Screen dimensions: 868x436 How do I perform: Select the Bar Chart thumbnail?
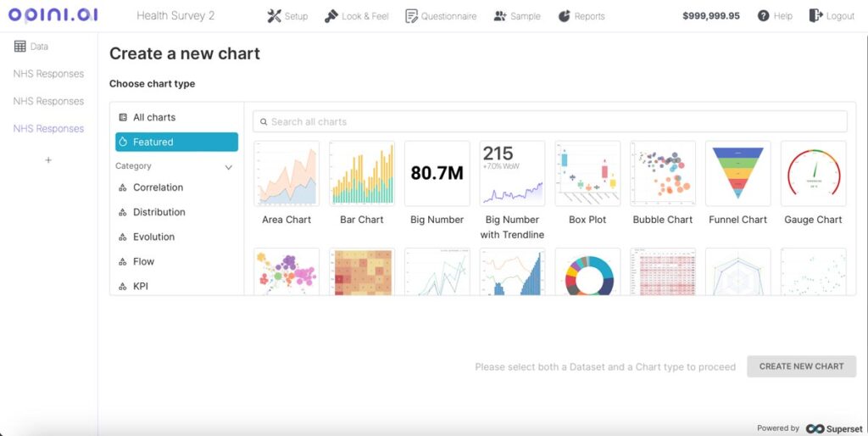[x=362, y=173]
